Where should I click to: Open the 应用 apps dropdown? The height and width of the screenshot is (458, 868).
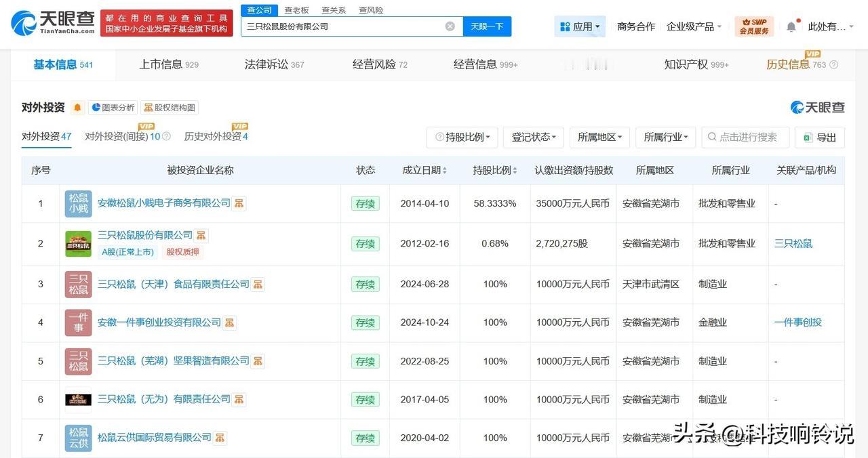pos(580,26)
